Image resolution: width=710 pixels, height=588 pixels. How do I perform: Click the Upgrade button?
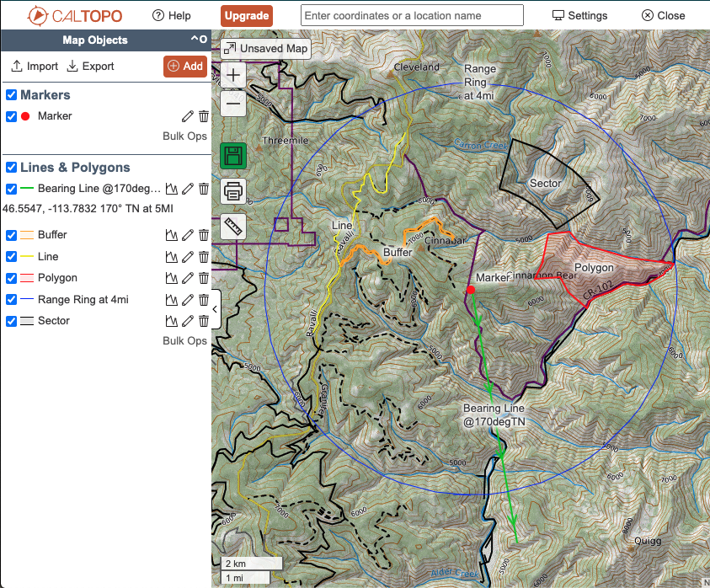[x=247, y=15]
